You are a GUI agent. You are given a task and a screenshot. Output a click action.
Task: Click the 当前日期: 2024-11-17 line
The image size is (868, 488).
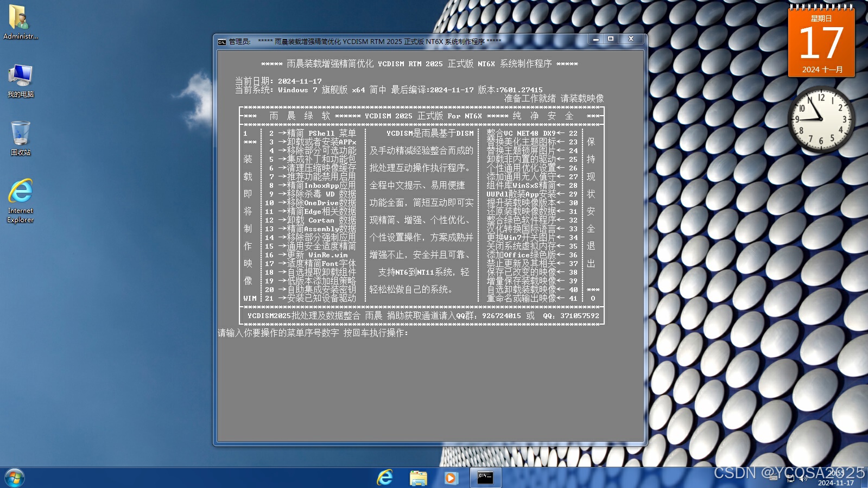(x=278, y=81)
